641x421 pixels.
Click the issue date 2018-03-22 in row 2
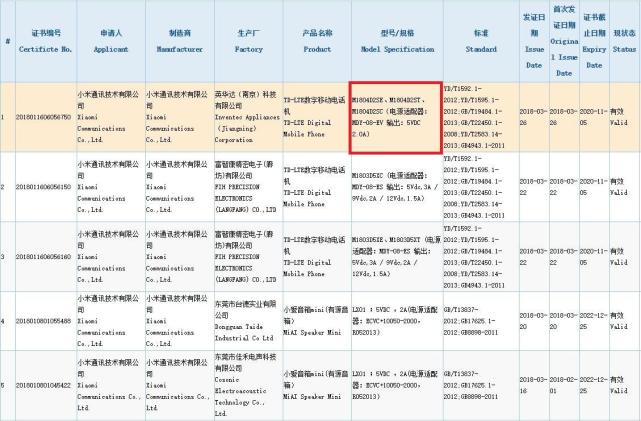pos(534,187)
